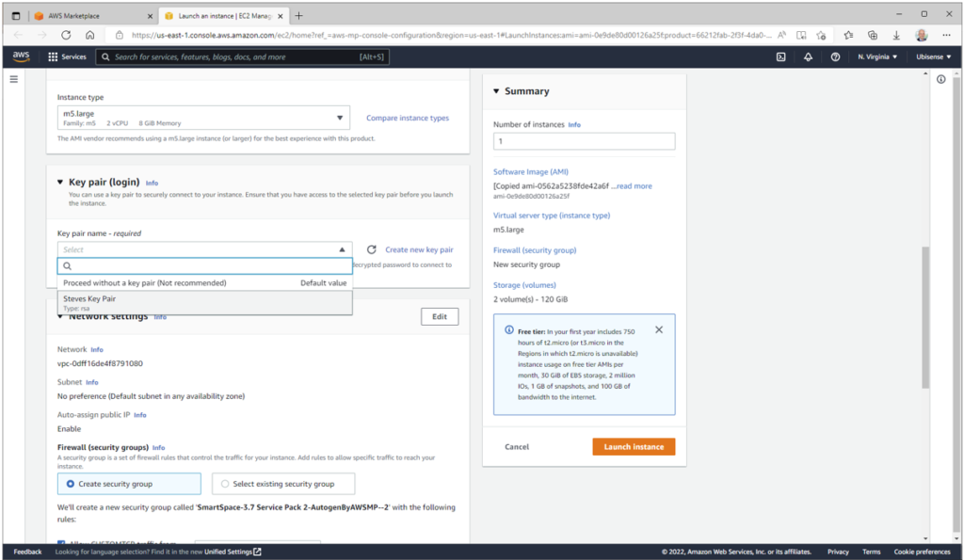Edit the Network settings
The height and width of the screenshot is (560, 964).
point(440,316)
